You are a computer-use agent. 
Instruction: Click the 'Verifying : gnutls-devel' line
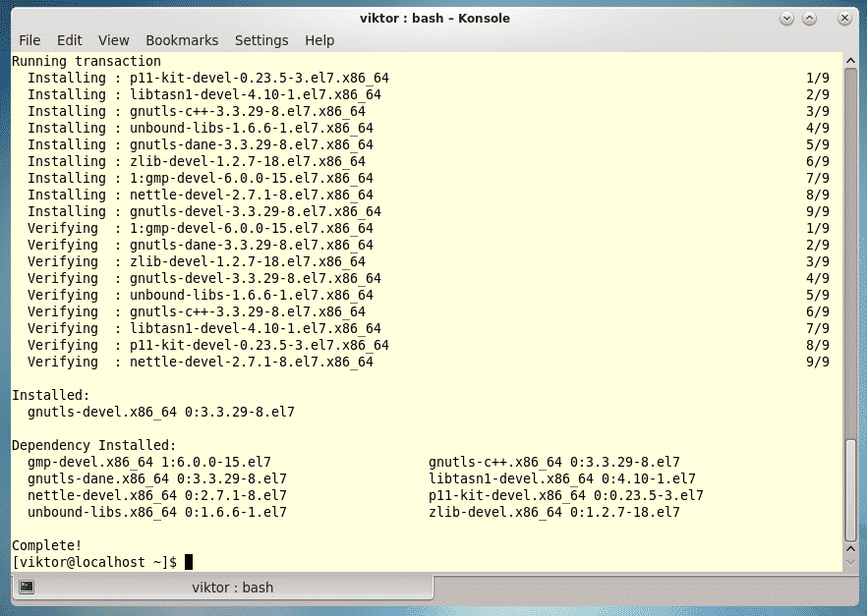click(204, 278)
